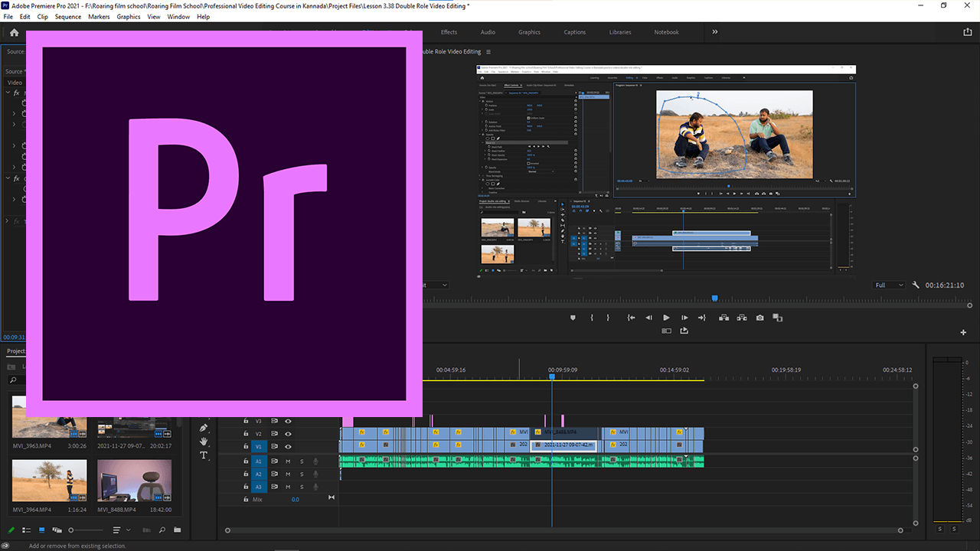Screen dimensions: 980x551
Task: Step back one frame
Action: [x=648, y=318]
